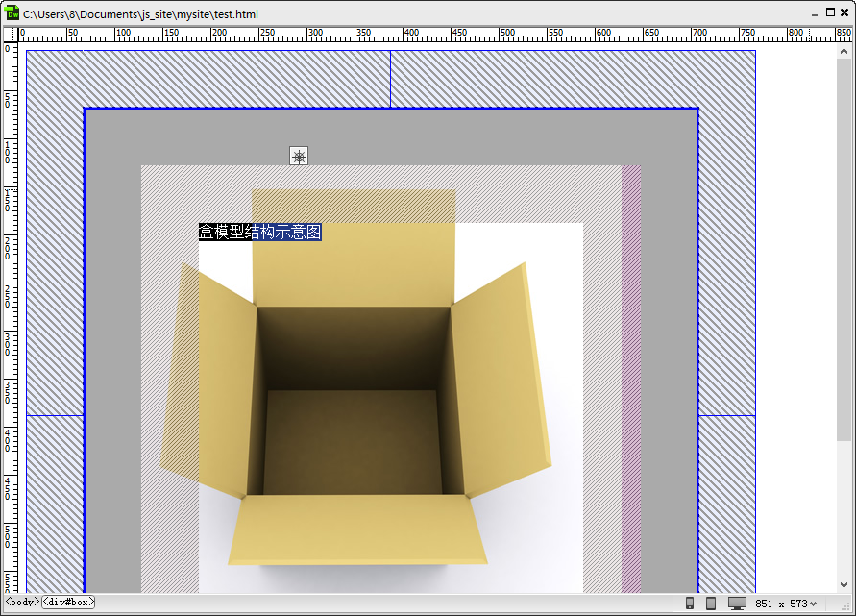This screenshot has height=616, width=856.
Task: Switch to desktop size preview
Action: (737, 604)
